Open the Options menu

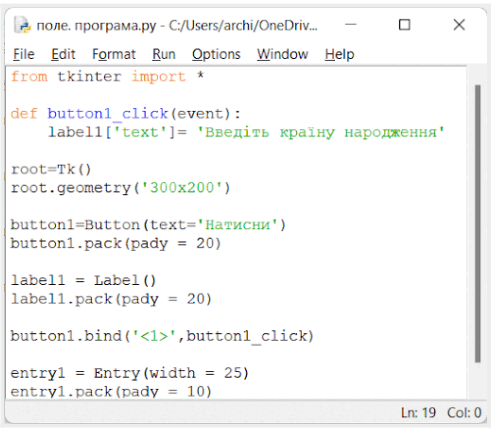216,54
